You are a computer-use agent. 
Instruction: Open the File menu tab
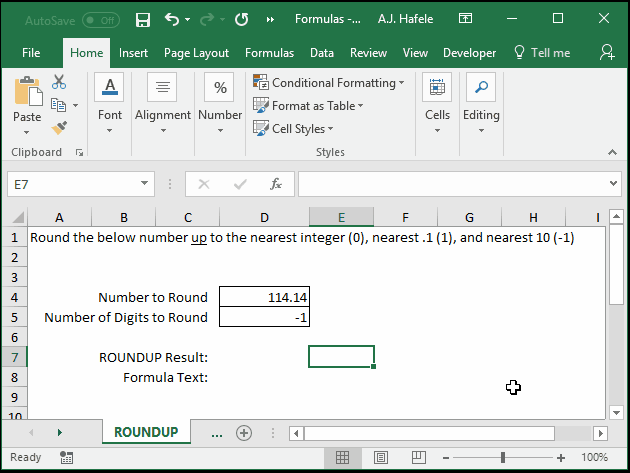[x=31, y=53]
